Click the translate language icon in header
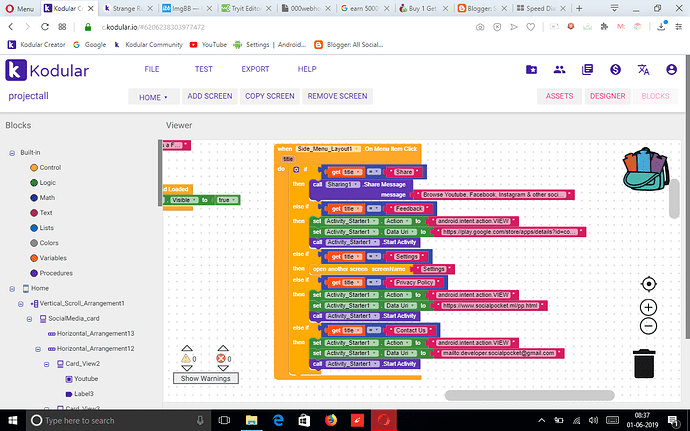 pyautogui.click(x=643, y=69)
